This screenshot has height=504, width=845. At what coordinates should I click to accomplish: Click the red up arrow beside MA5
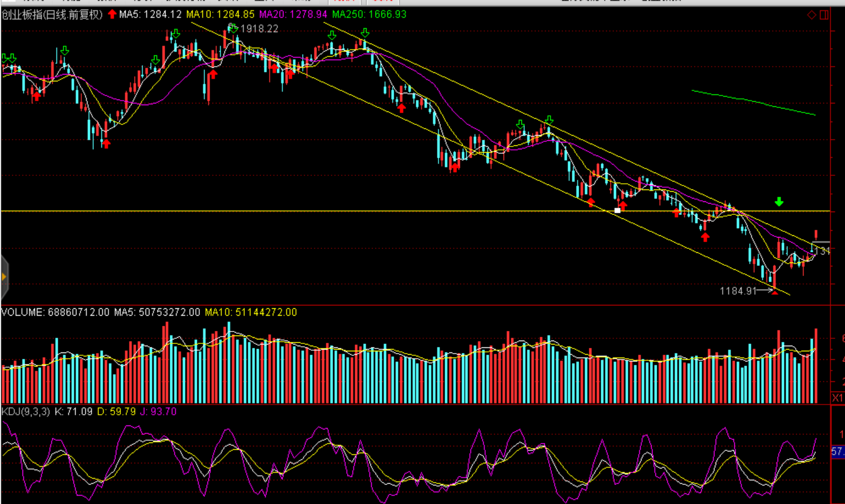[x=112, y=14]
